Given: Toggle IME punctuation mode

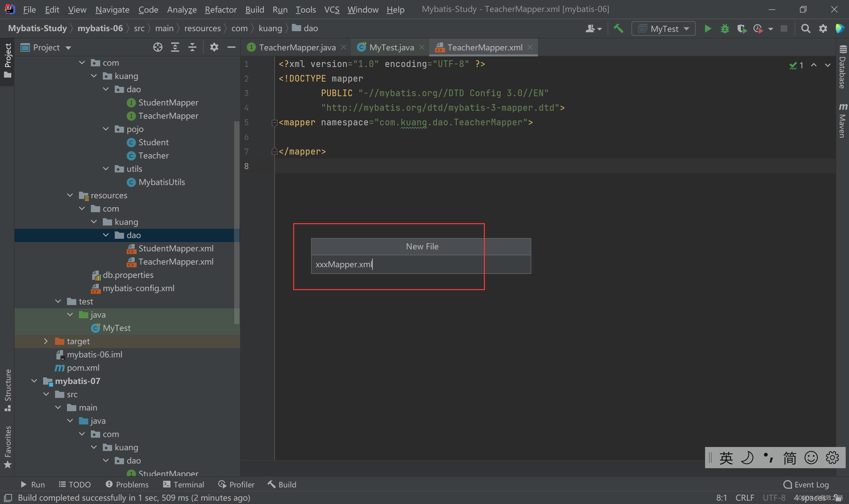Looking at the screenshot, I should pyautogui.click(x=768, y=458).
